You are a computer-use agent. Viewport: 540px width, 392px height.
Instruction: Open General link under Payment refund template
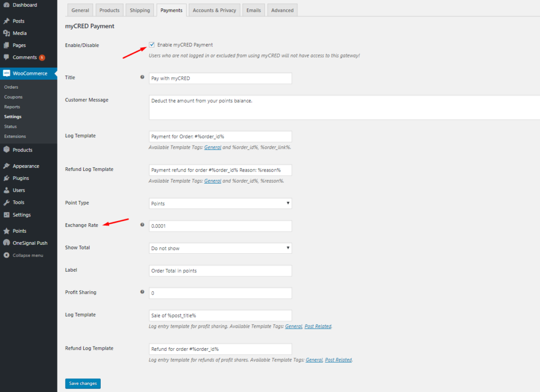(213, 181)
